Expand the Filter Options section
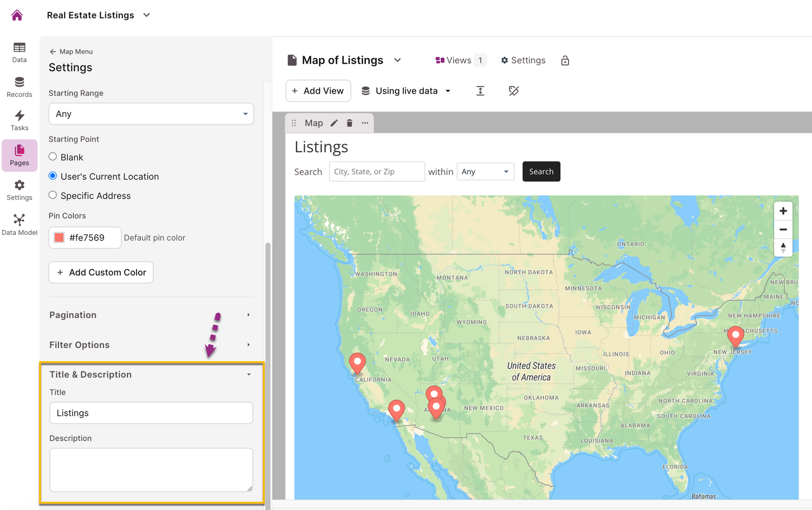 [x=150, y=345]
